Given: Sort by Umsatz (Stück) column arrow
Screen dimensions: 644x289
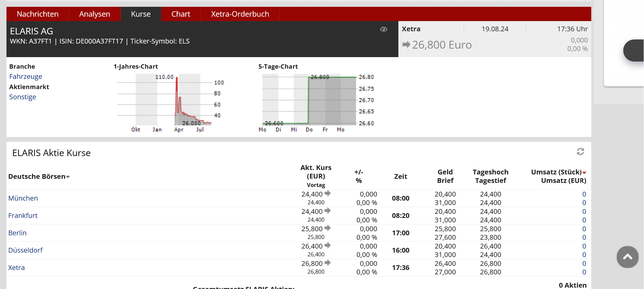Looking at the screenshot, I should 584,173.
